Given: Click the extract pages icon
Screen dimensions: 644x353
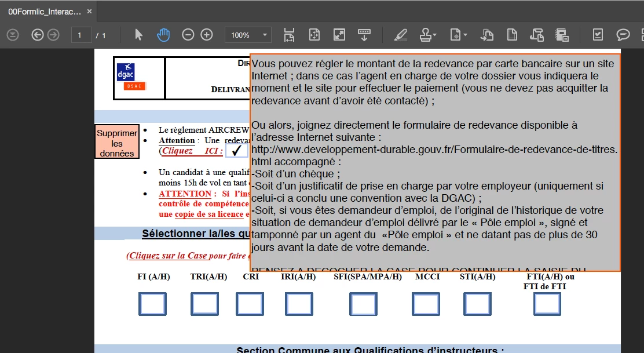Looking at the screenshot, I should 486,35.
